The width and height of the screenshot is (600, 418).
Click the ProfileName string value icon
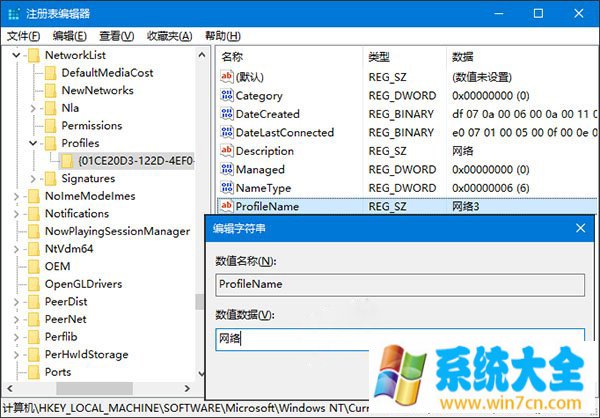tap(227, 206)
